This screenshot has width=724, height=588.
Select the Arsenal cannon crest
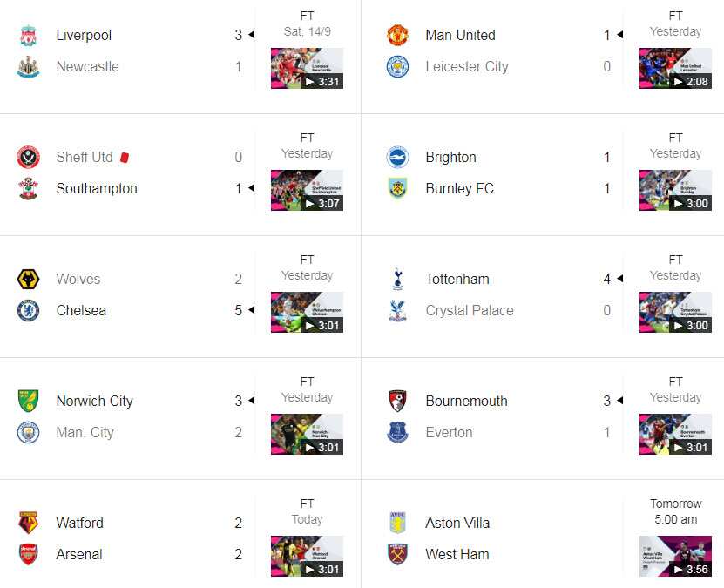tap(27, 554)
